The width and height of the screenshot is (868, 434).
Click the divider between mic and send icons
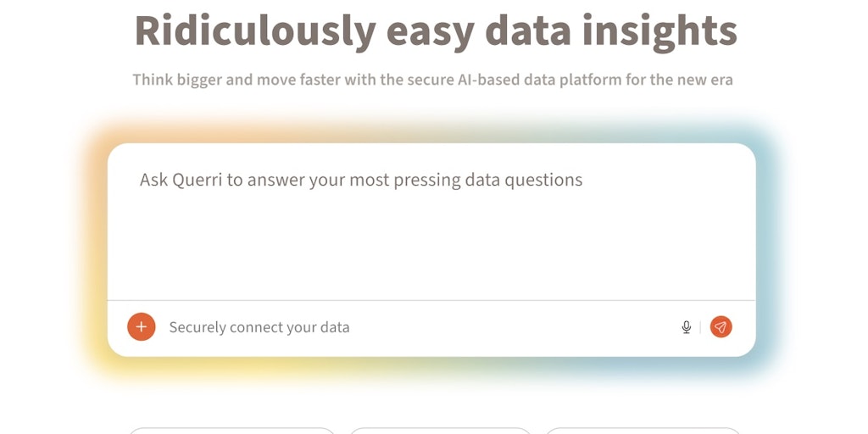(x=700, y=327)
